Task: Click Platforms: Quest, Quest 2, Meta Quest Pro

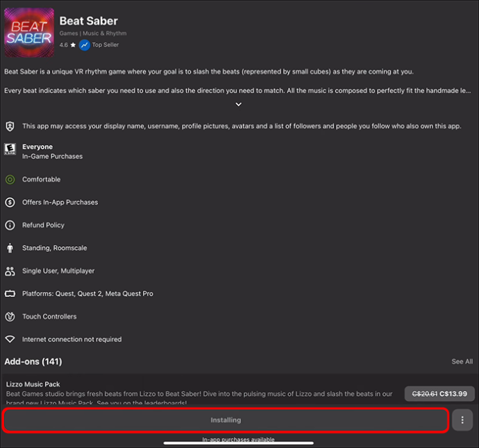Action: pyautogui.click(x=87, y=293)
